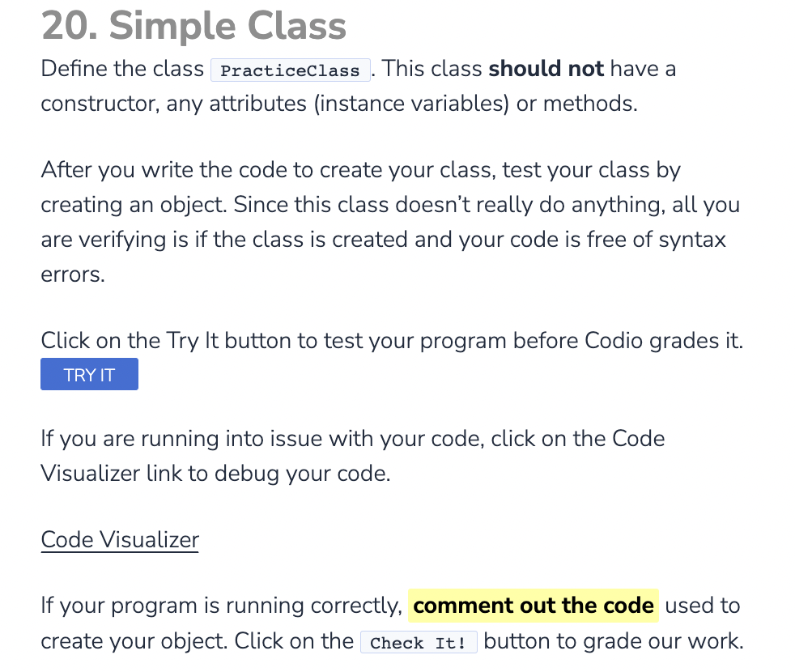Viewport: 795px width, 672px height.
Task: Click the blue TRY IT button
Action: pyautogui.click(x=89, y=374)
